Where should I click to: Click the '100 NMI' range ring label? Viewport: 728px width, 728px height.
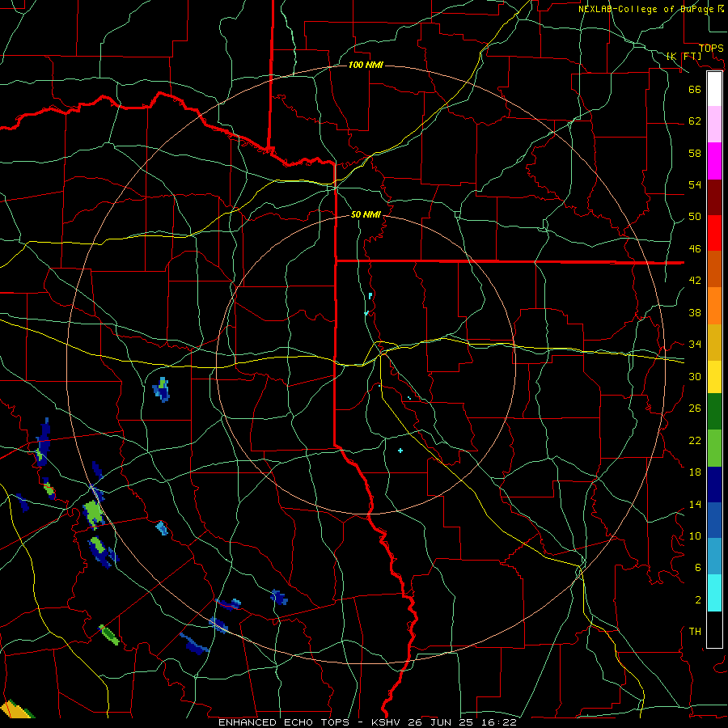(366, 65)
